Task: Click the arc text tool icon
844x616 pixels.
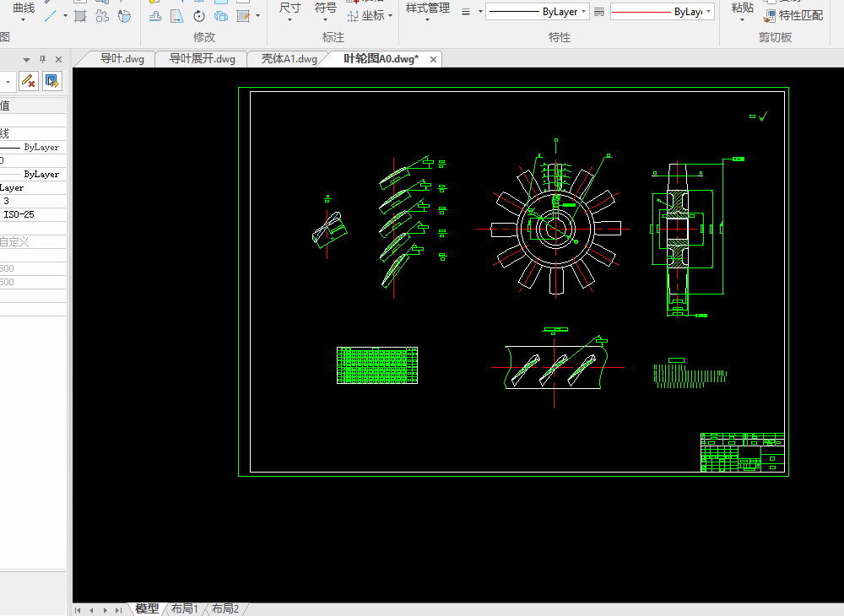Action: click(124, 16)
